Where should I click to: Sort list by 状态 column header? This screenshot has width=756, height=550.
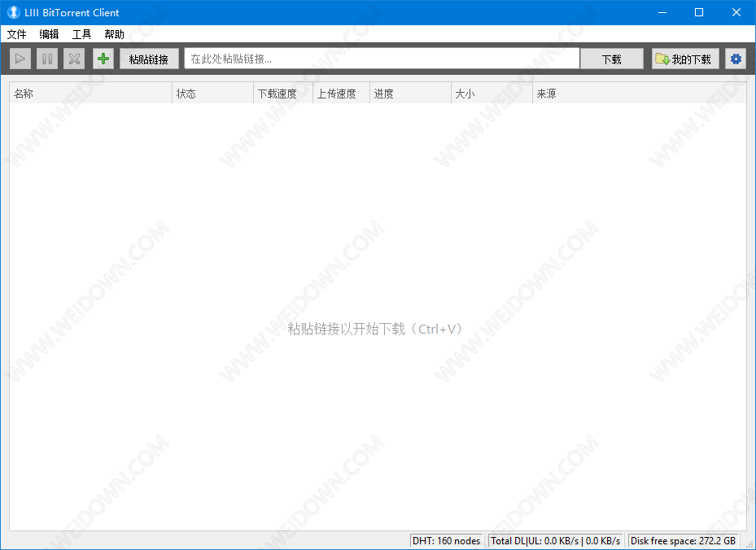(212, 94)
